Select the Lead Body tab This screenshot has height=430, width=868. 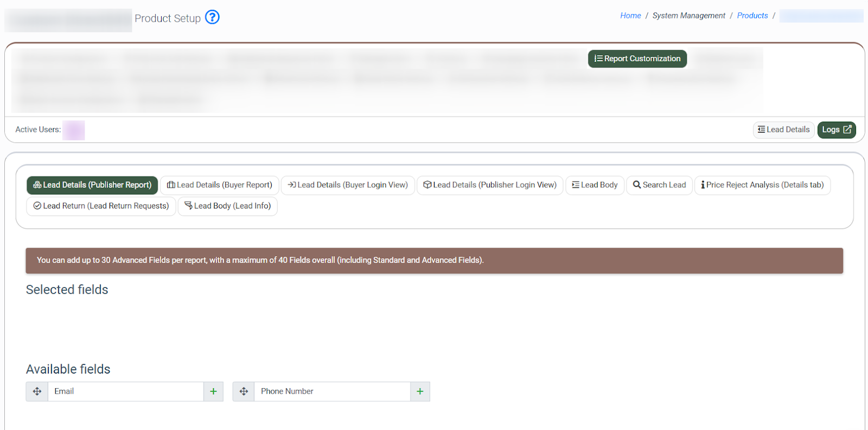[595, 185]
